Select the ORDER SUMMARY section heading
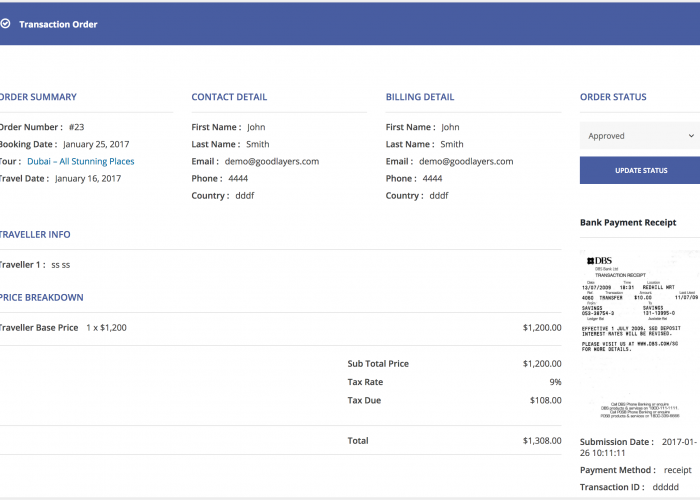The width and height of the screenshot is (700, 500). [38, 97]
